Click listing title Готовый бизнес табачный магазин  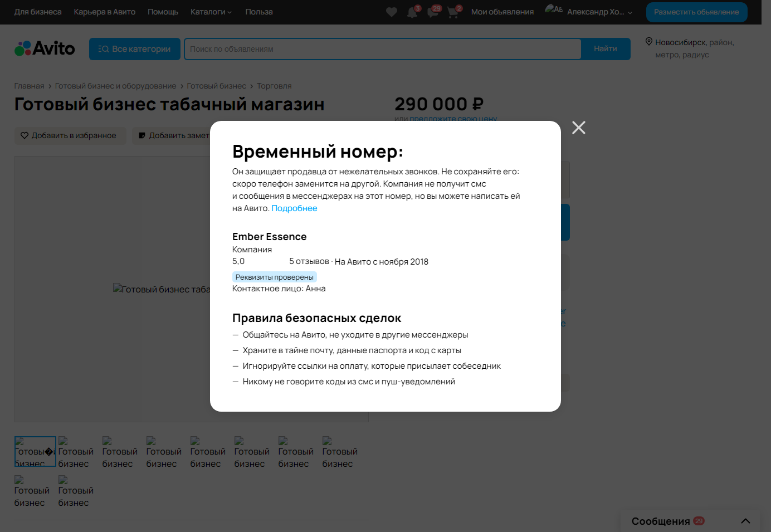click(x=169, y=104)
